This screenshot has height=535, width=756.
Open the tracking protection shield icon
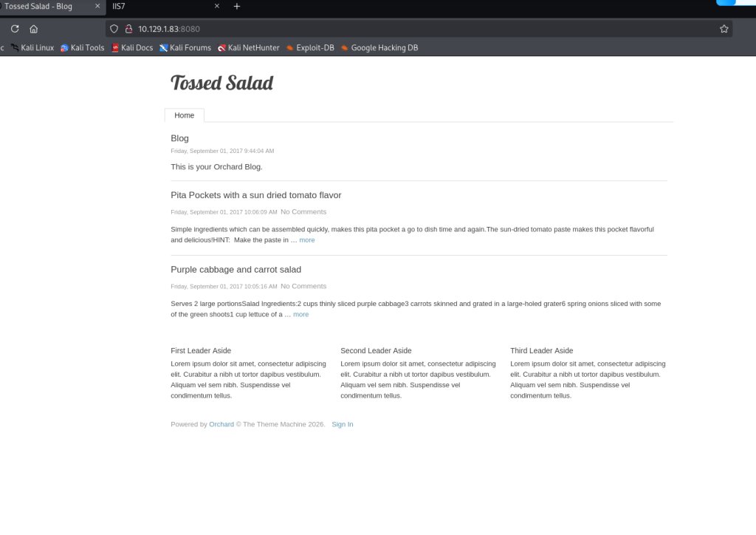(114, 29)
